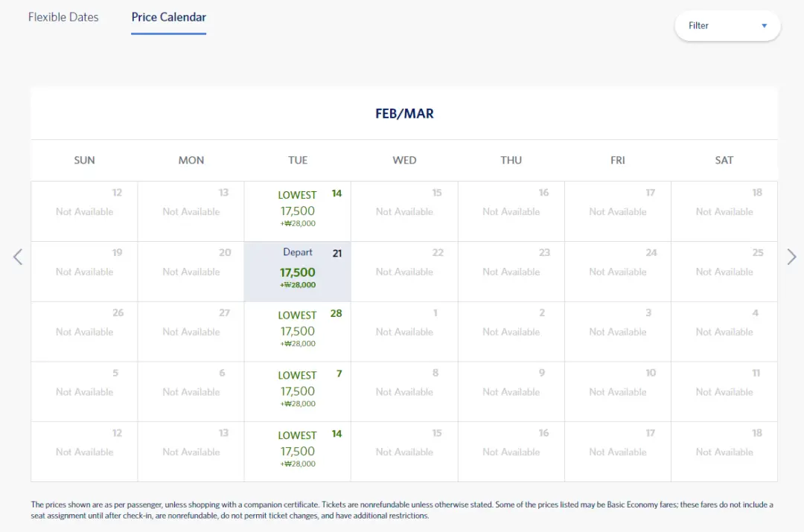Select the March 7 lowest fare
This screenshot has width=804, height=532.
tap(297, 391)
